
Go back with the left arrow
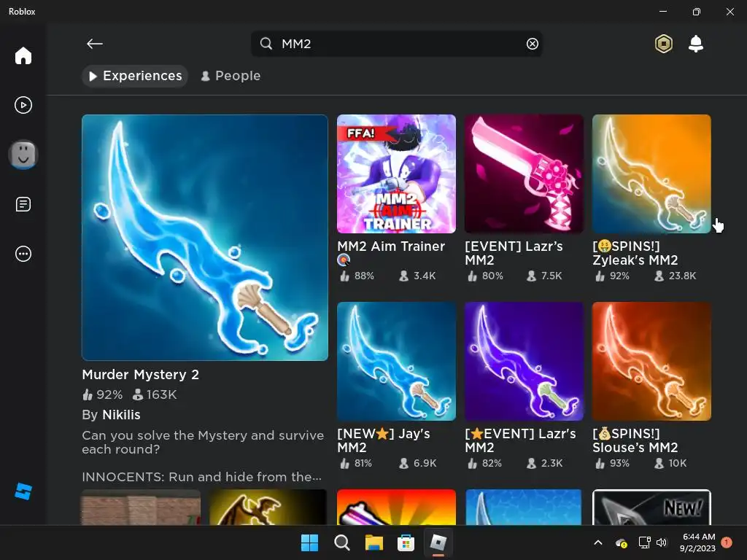95,44
